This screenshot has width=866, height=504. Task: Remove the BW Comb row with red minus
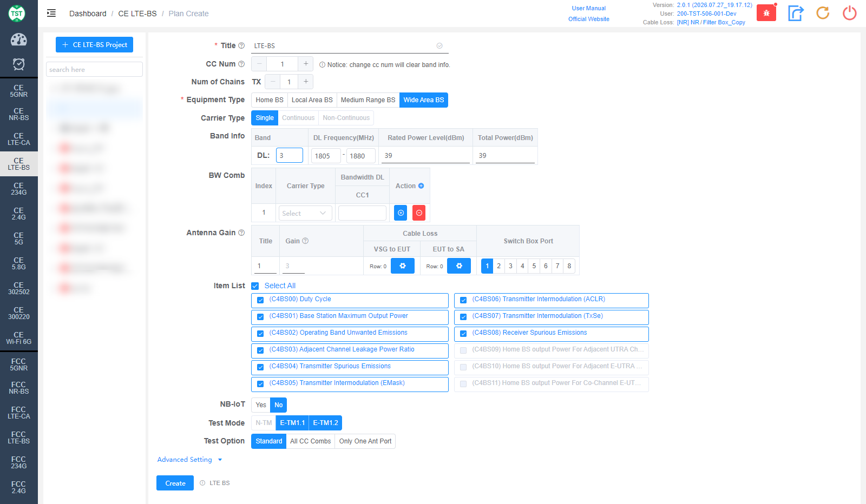pyautogui.click(x=419, y=213)
